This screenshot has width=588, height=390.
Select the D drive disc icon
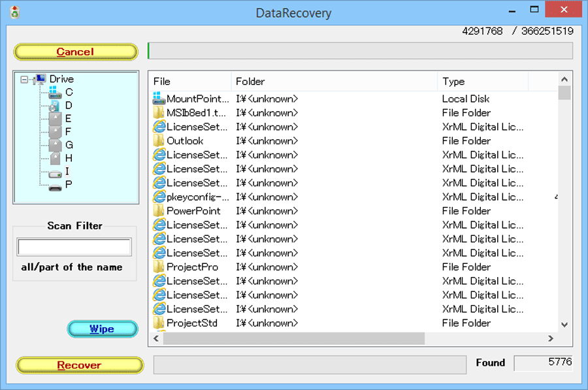[55, 106]
